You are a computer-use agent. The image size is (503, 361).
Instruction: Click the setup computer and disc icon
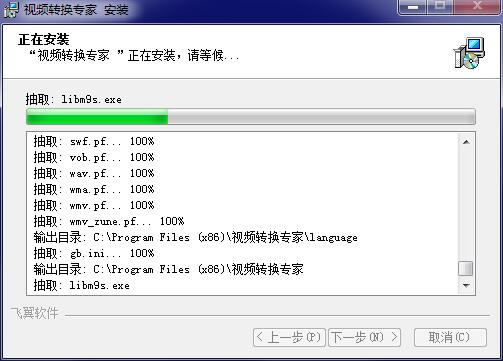tap(469, 53)
